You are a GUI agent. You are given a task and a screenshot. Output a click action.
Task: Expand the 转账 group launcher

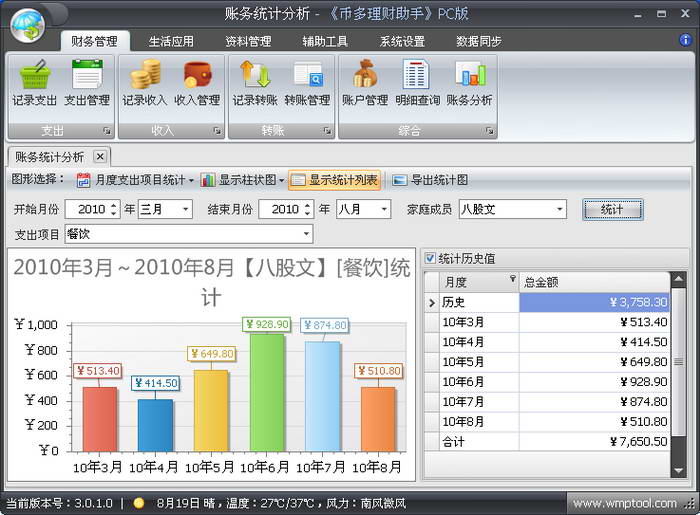pyautogui.click(x=327, y=131)
